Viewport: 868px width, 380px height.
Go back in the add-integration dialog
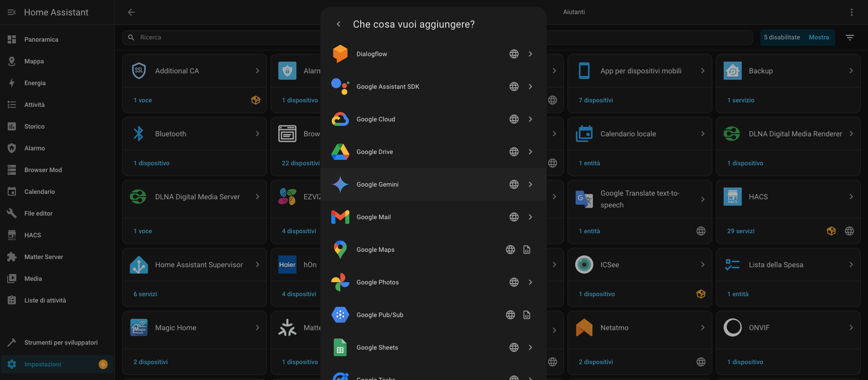pos(339,24)
